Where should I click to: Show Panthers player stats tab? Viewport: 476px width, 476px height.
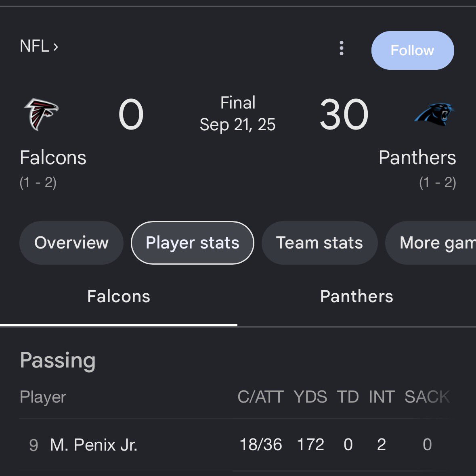(x=356, y=296)
